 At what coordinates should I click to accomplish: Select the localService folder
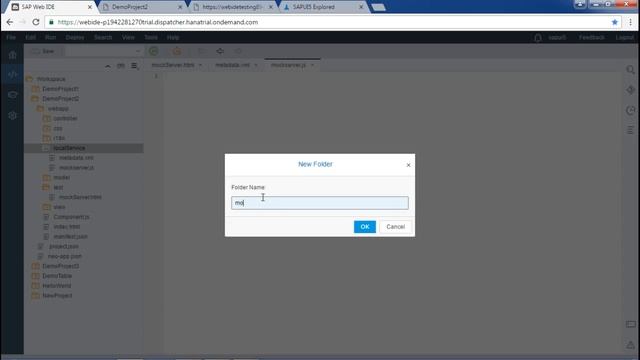coord(69,148)
